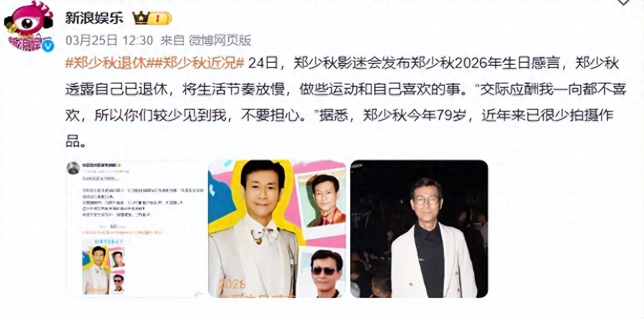Open the 新浪娱乐 account name link

pos(94,18)
